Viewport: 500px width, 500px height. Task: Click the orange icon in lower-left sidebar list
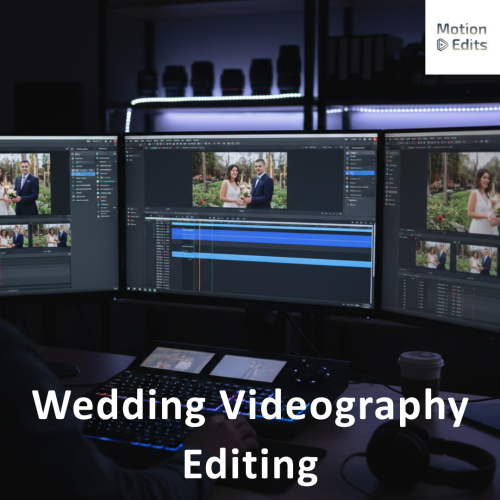click(x=129, y=217)
